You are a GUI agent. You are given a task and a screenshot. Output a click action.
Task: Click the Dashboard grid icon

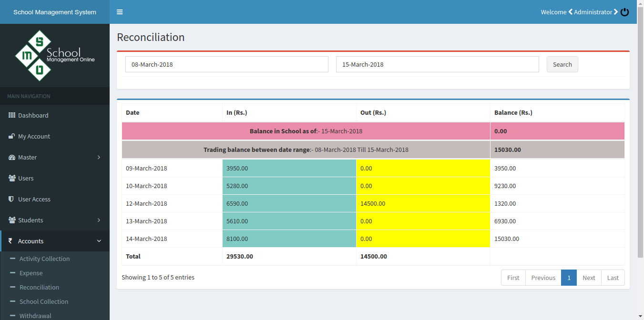[x=12, y=115]
